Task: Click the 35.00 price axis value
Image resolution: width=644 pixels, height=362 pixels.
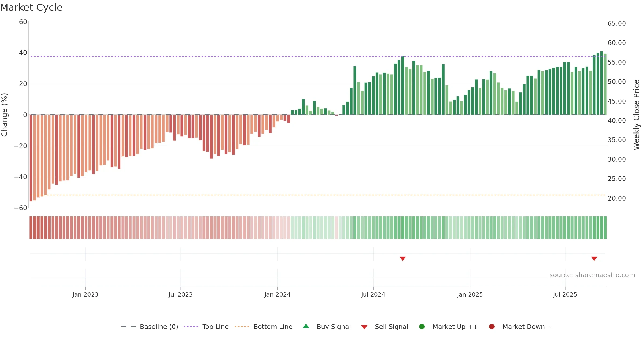Action: point(617,140)
